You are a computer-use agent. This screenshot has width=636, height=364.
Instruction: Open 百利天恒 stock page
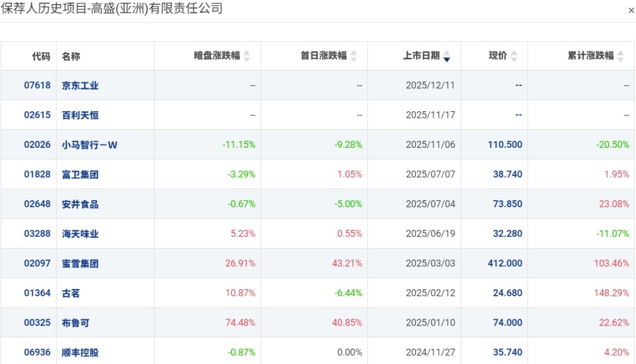80,115
